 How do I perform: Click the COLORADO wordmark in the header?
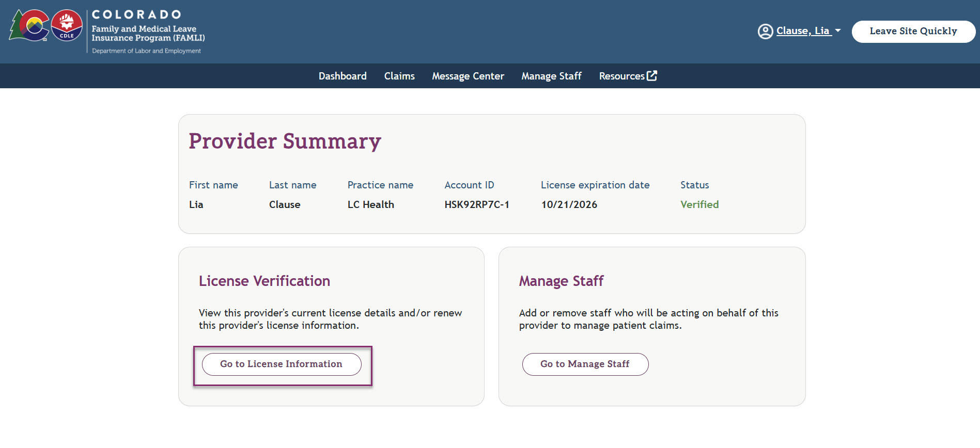(136, 14)
